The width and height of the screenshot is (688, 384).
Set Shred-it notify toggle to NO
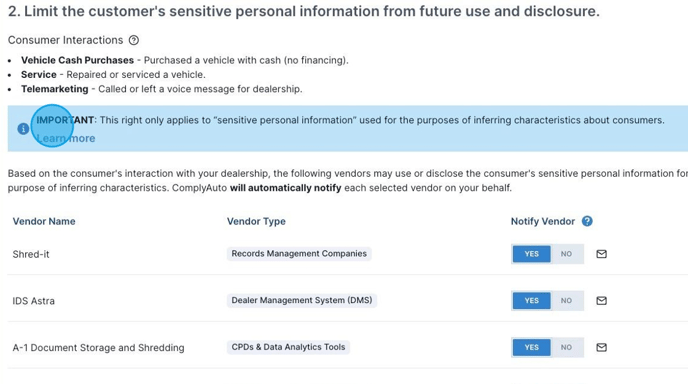[x=566, y=254]
